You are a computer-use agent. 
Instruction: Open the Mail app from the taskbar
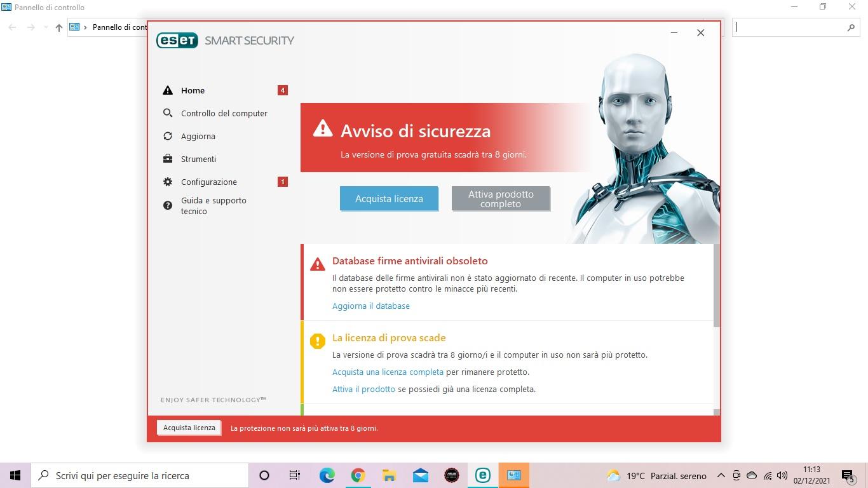coord(420,475)
